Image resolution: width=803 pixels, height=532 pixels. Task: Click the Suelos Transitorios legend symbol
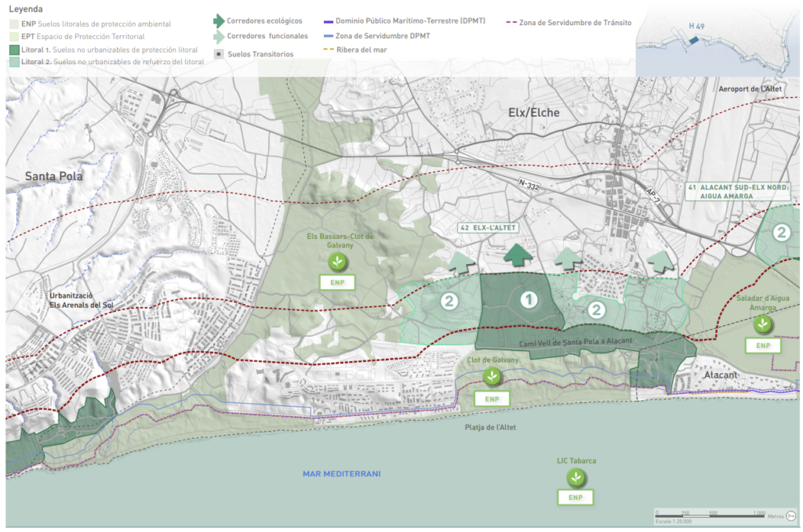219,54
